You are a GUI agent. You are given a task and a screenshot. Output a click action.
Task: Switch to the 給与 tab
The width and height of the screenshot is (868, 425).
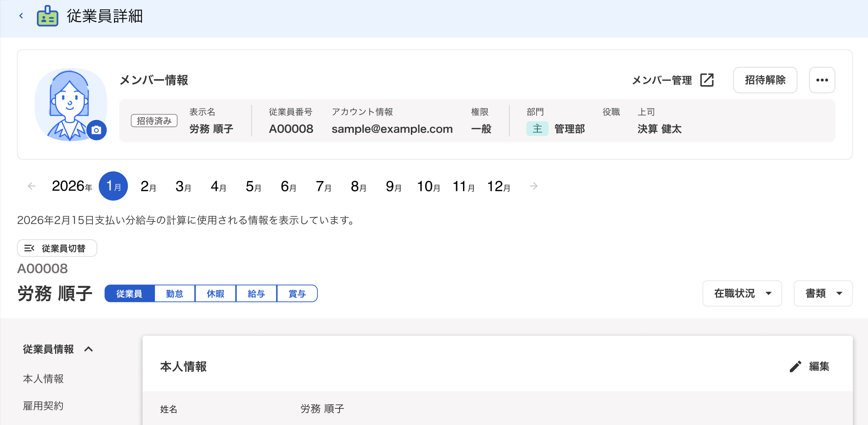click(256, 294)
